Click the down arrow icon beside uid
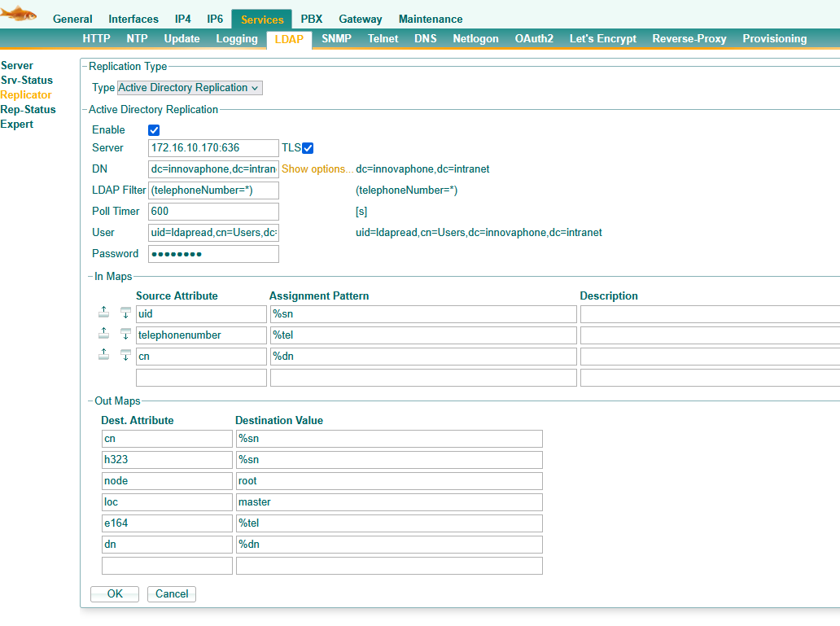The height and width of the screenshot is (626, 840). coord(125,313)
